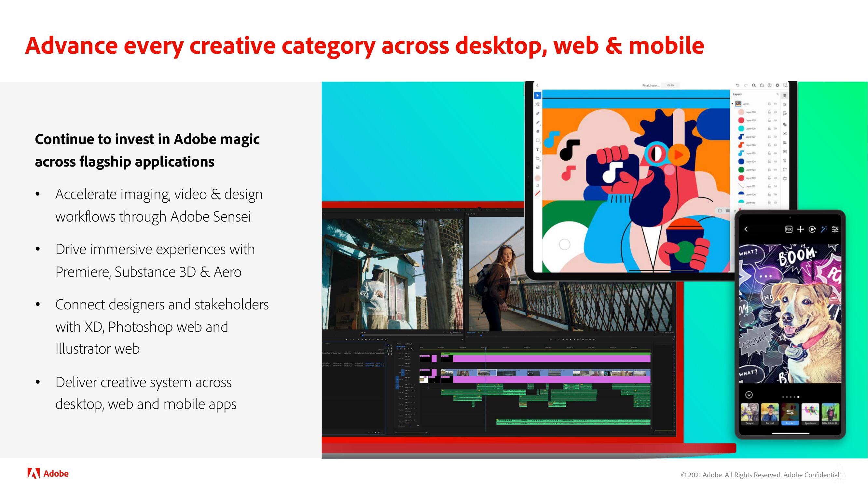The image size is (868, 488).
Task: Choose the Type tool in Illustrator iPad
Action: pyautogui.click(x=538, y=149)
